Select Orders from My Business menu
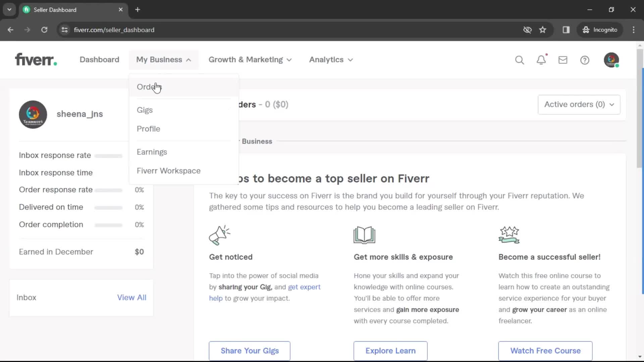 150,86
